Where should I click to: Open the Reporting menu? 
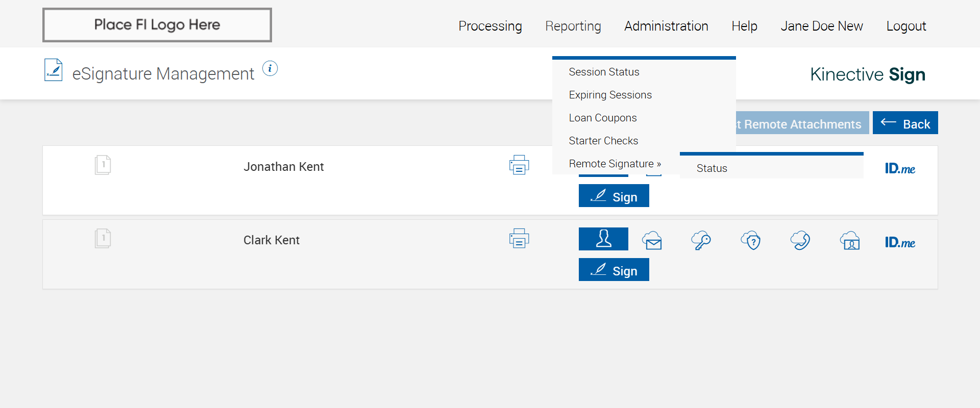(573, 26)
